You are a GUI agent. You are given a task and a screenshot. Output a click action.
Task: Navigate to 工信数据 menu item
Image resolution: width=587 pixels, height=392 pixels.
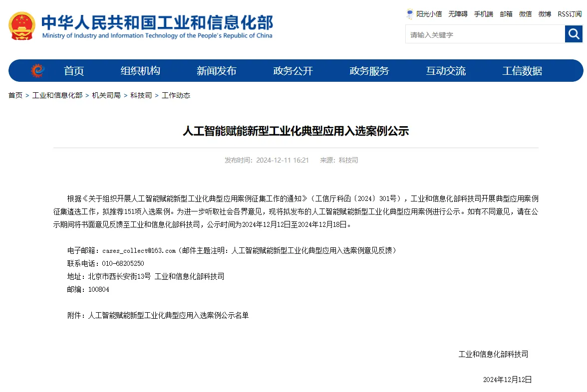coord(522,71)
